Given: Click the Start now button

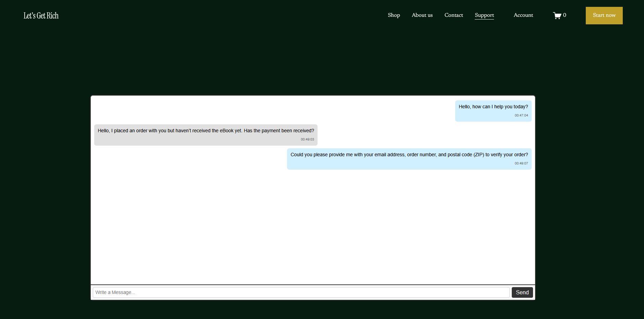Looking at the screenshot, I should click(x=604, y=15).
